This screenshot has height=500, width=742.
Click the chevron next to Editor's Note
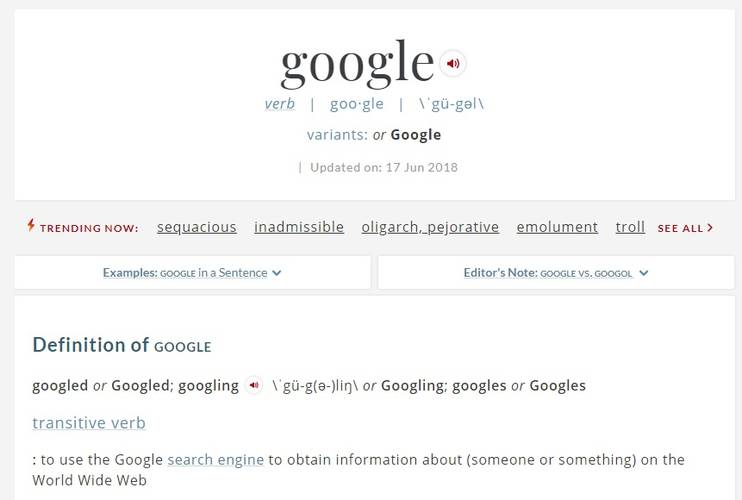tap(644, 273)
